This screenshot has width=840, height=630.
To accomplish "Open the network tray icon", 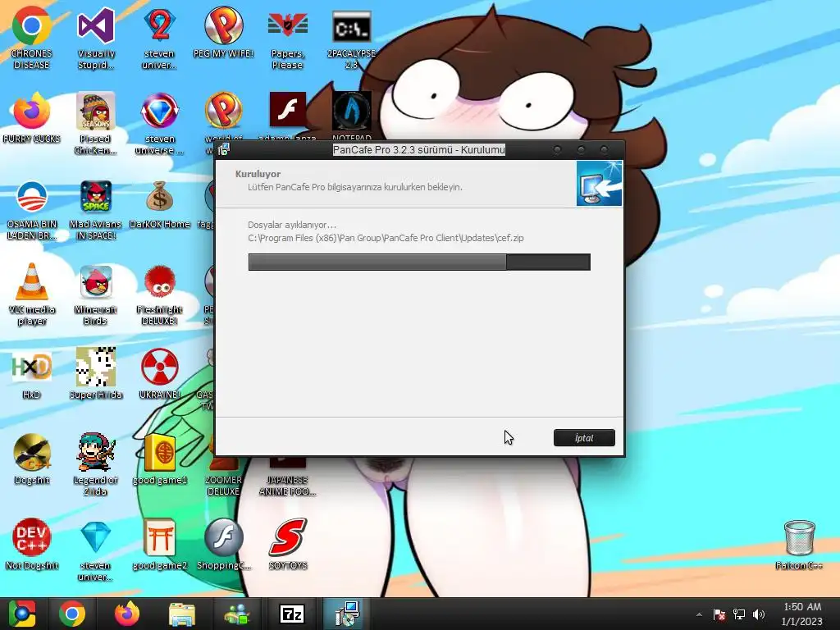I will pyautogui.click(x=739, y=614).
